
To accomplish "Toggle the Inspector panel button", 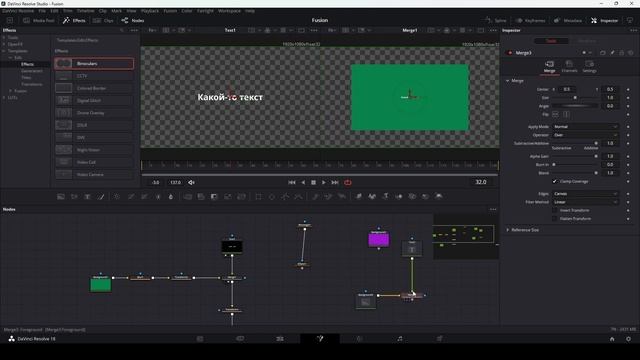I will click(604, 20).
